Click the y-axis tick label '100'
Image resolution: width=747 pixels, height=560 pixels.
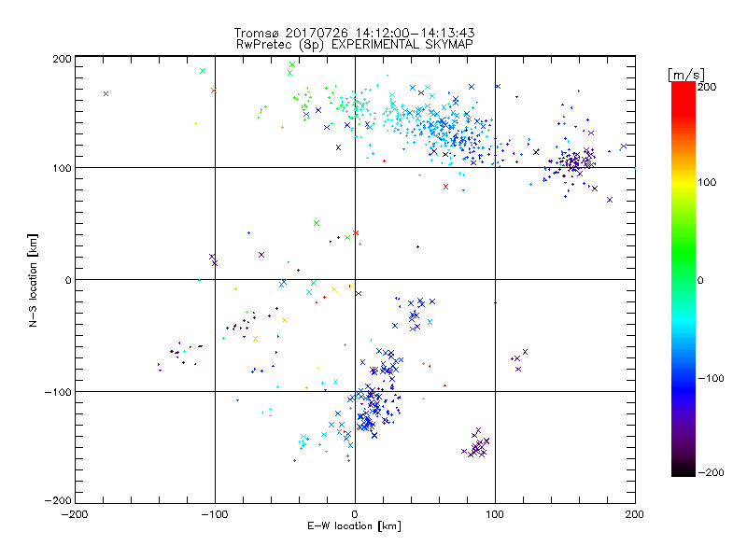coord(62,168)
